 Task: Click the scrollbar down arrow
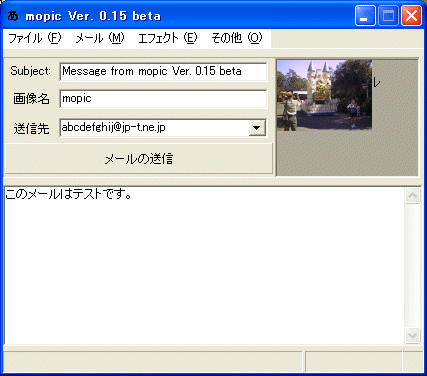[x=412, y=335]
